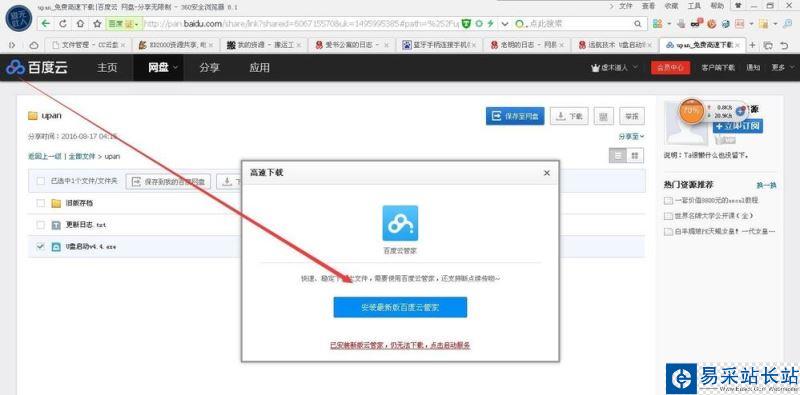Click the restore-closed-tab undo icon
Viewport: 800px width, 395px height.
coord(785,45)
